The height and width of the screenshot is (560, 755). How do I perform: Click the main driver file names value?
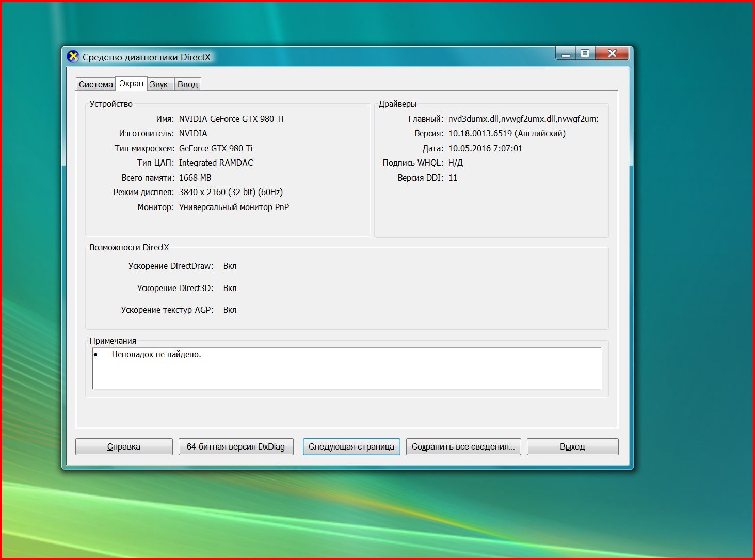pos(523,119)
